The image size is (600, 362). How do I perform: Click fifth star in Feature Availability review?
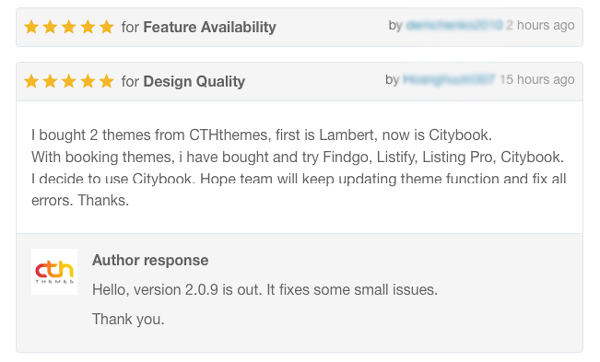[x=106, y=27]
